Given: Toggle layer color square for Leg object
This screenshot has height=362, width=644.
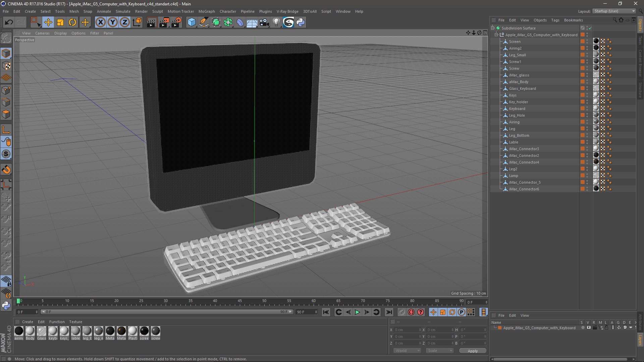Looking at the screenshot, I should (x=583, y=129).
